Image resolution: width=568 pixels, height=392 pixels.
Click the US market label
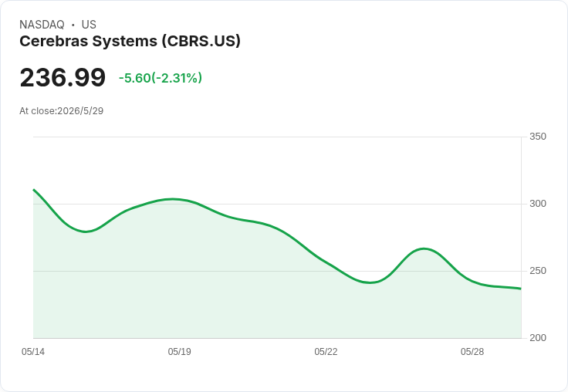click(89, 25)
